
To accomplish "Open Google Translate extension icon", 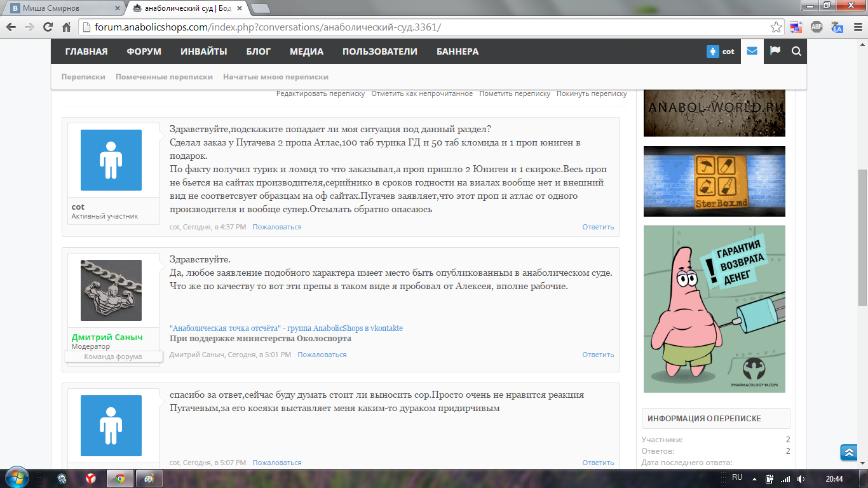I will click(837, 27).
